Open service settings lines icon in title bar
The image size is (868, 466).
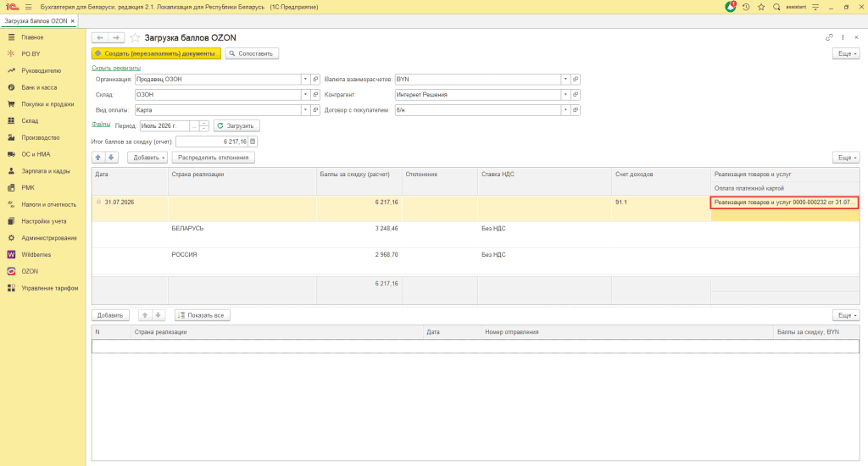coord(815,7)
